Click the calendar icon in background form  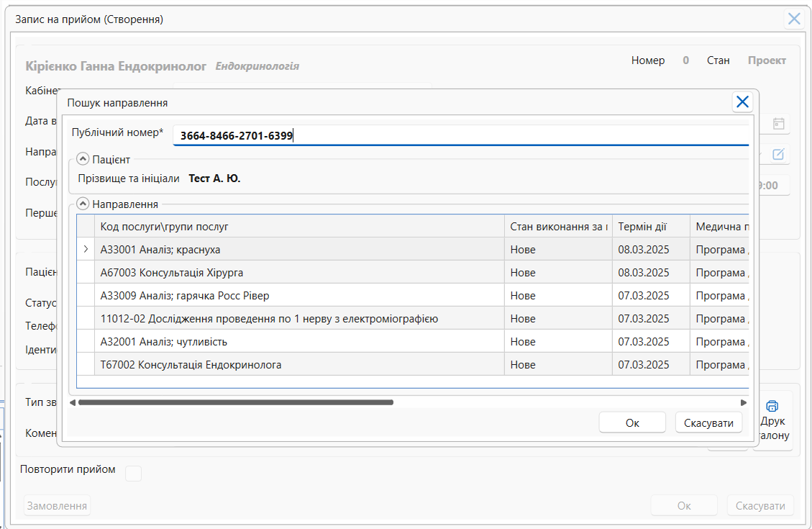(x=778, y=124)
